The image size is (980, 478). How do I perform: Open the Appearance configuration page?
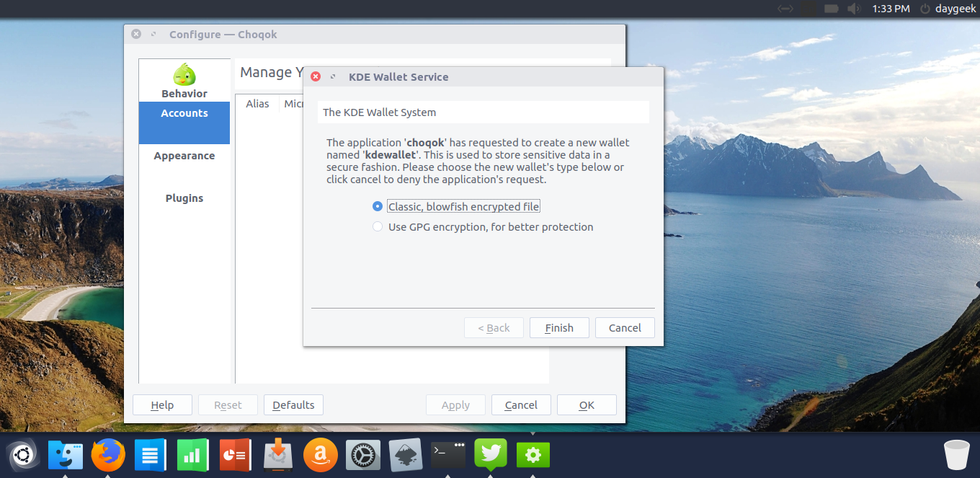coord(184,156)
